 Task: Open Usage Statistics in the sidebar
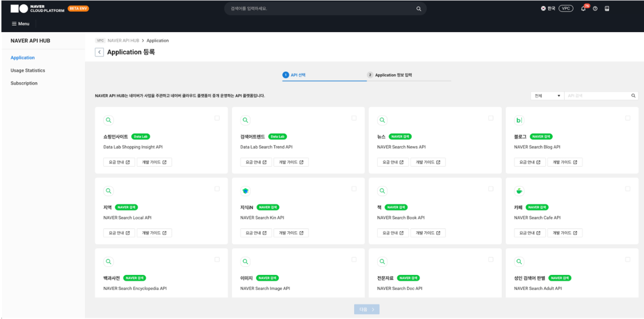(x=28, y=71)
